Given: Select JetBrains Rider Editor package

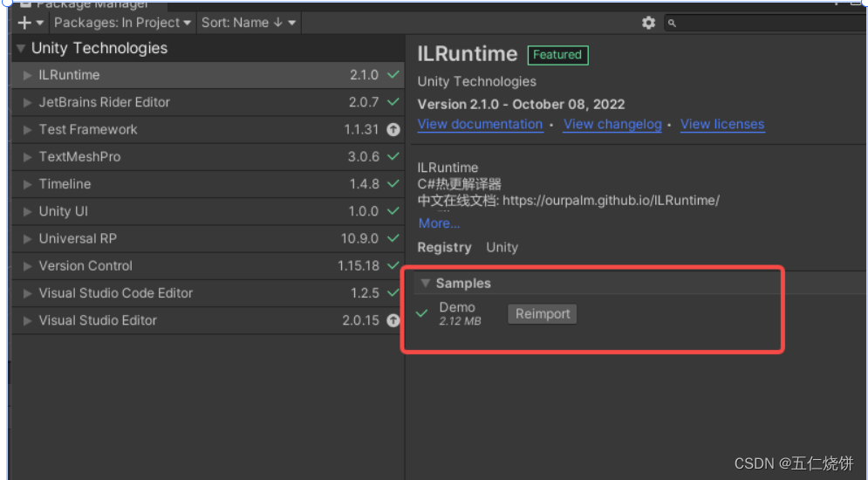Looking at the screenshot, I should (x=208, y=102).
